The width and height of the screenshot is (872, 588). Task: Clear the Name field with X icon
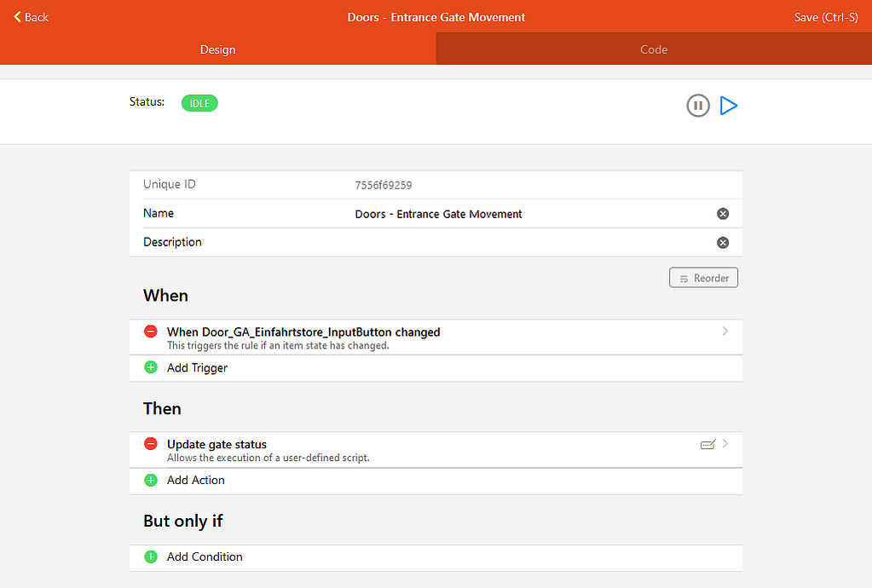(x=722, y=214)
